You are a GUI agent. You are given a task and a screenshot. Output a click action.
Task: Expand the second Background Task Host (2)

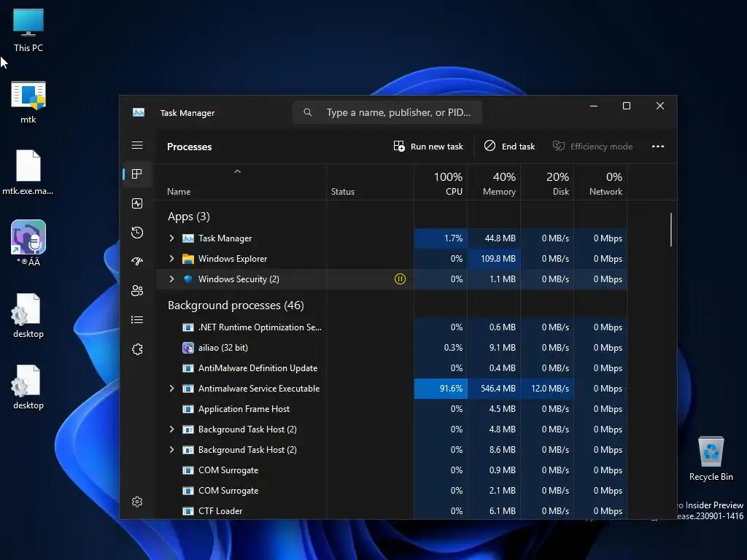tap(172, 449)
